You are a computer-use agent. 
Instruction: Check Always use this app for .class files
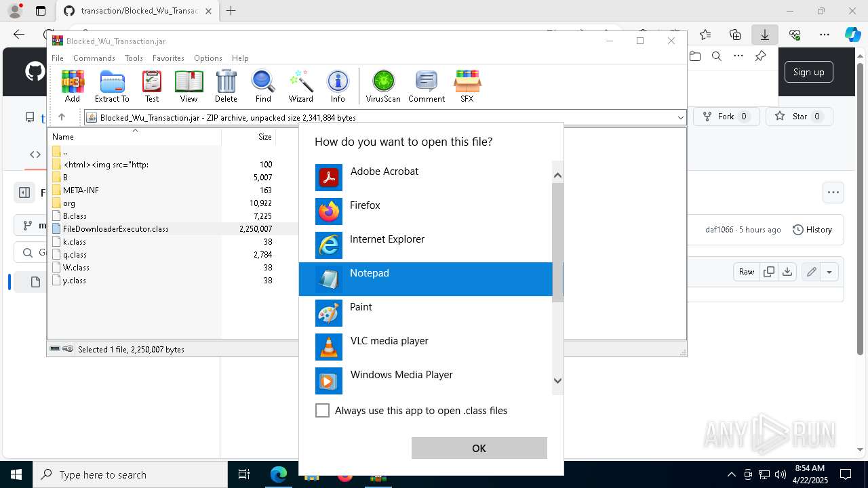coord(322,411)
